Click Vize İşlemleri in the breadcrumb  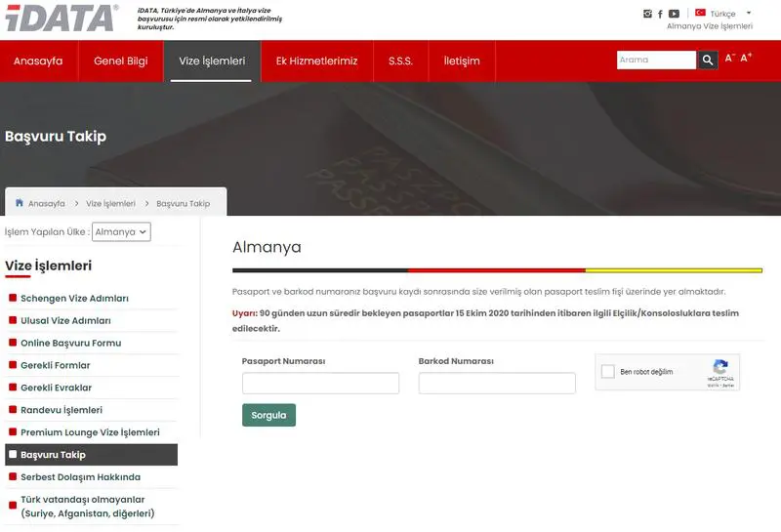110,203
